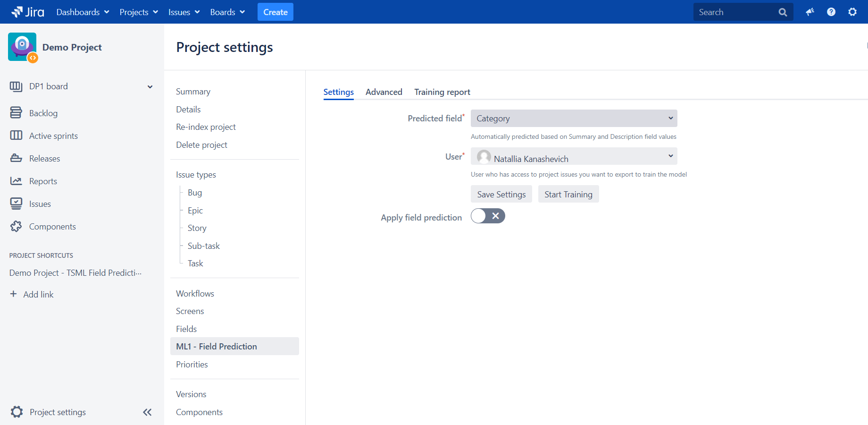The height and width of the screenshot is (425, 868).
Task: Open the feedback megaphone icon
Action: pyautogui.click(x=810, y=12)
